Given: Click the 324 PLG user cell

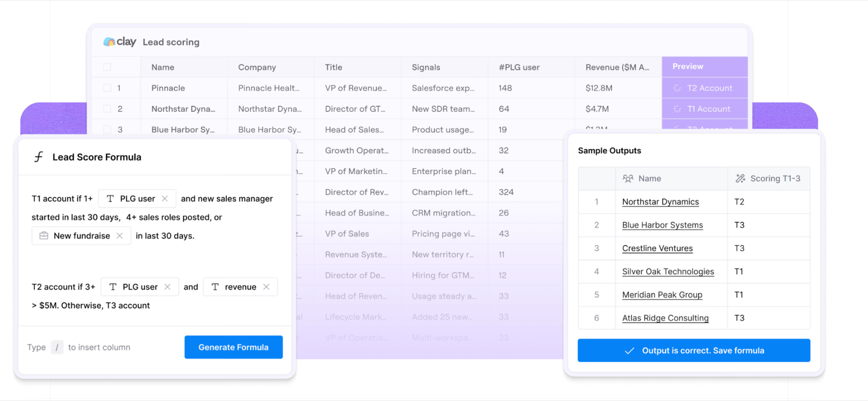Looking at the screenshot, I should (525, 192).
